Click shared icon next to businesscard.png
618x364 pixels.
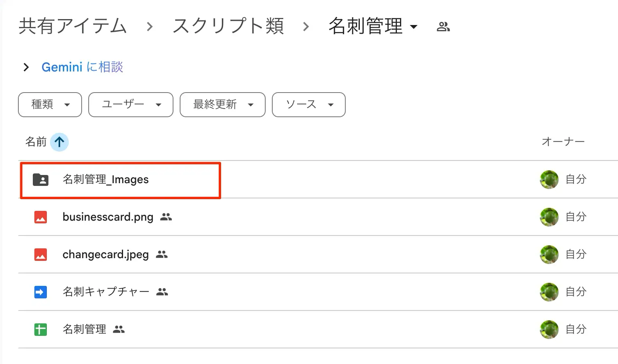pos(166,217)
